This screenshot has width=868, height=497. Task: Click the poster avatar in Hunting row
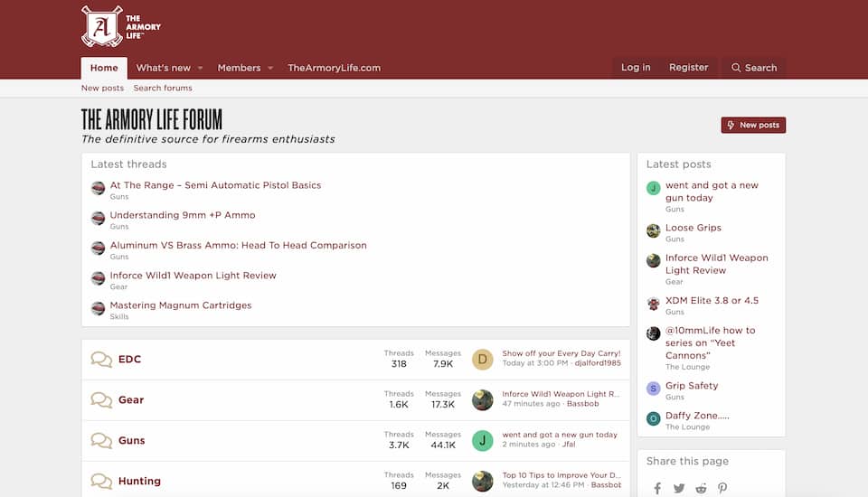482,481
